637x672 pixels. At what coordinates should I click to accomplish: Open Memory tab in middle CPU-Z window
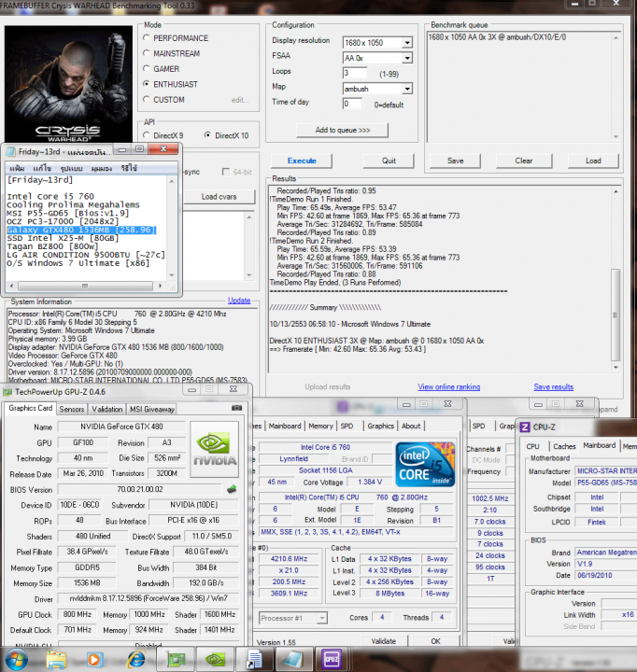coord(320,426)
